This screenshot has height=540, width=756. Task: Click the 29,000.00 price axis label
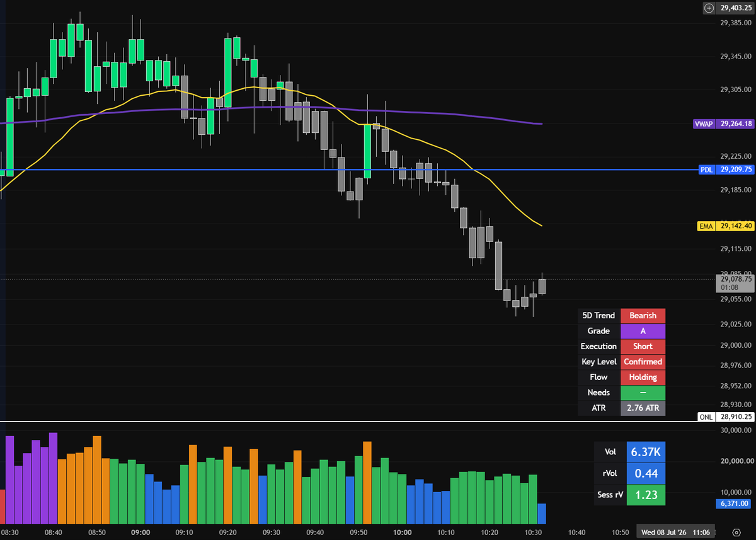(x=736, y=346)
